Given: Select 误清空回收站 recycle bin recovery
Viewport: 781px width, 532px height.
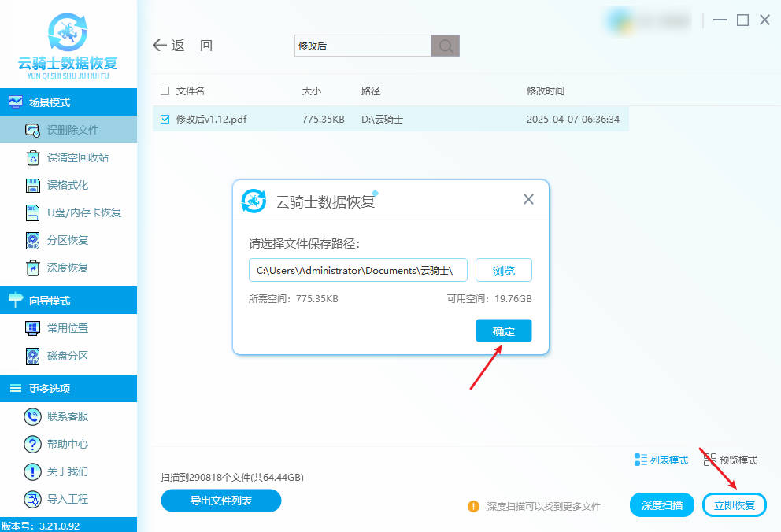Looking at the screenshot, I should (x=77, y=157).
